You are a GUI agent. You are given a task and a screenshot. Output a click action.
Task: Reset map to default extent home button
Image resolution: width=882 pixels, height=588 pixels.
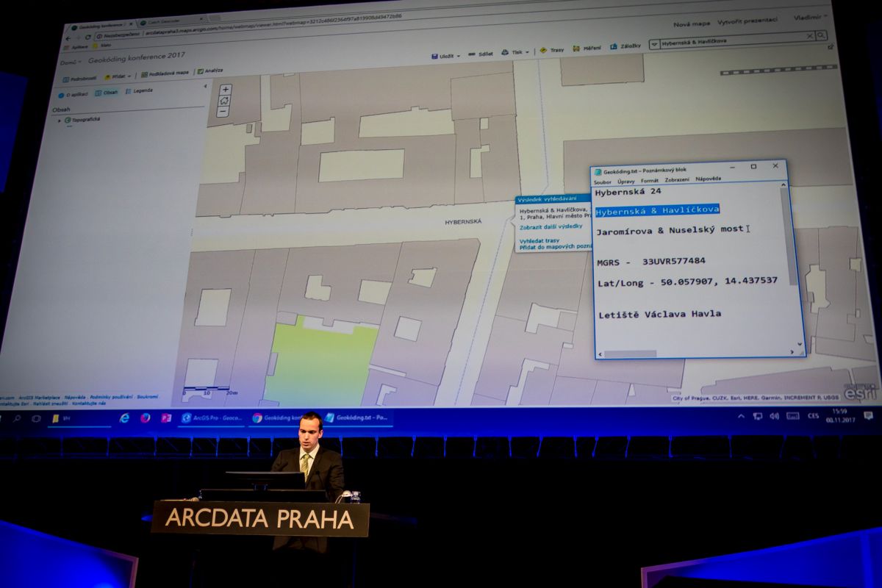224,101
